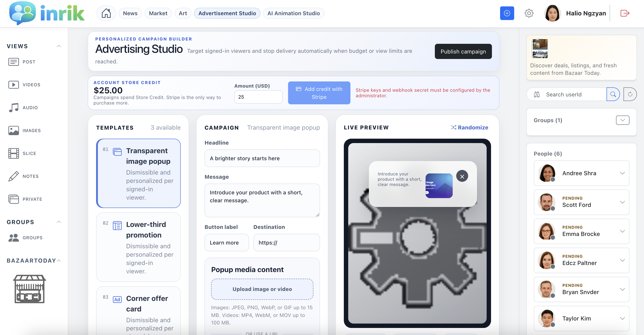Open the Post view icon
Viewport: 644px width, 335px height.
click(13, 62)
